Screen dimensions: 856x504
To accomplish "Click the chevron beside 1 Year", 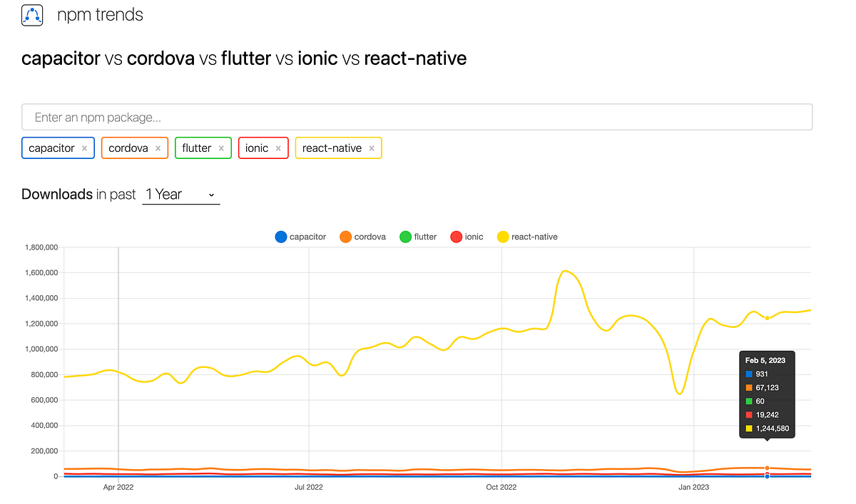I will 211,194.
